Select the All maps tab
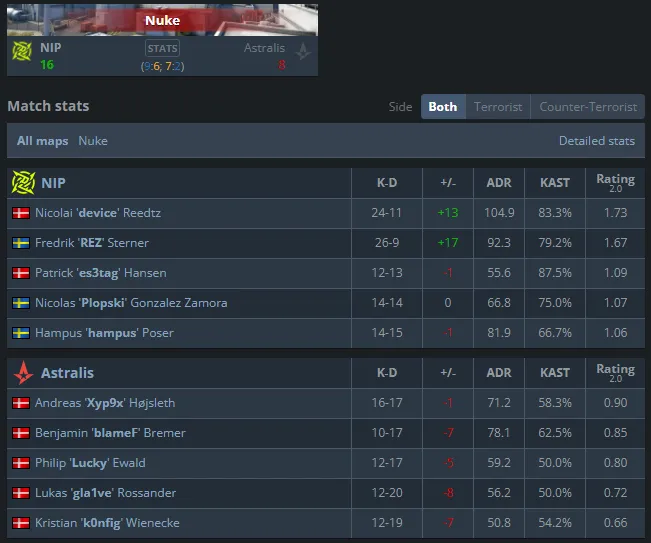The width and height of the screenshot is (651, 543). click(42, 141)
